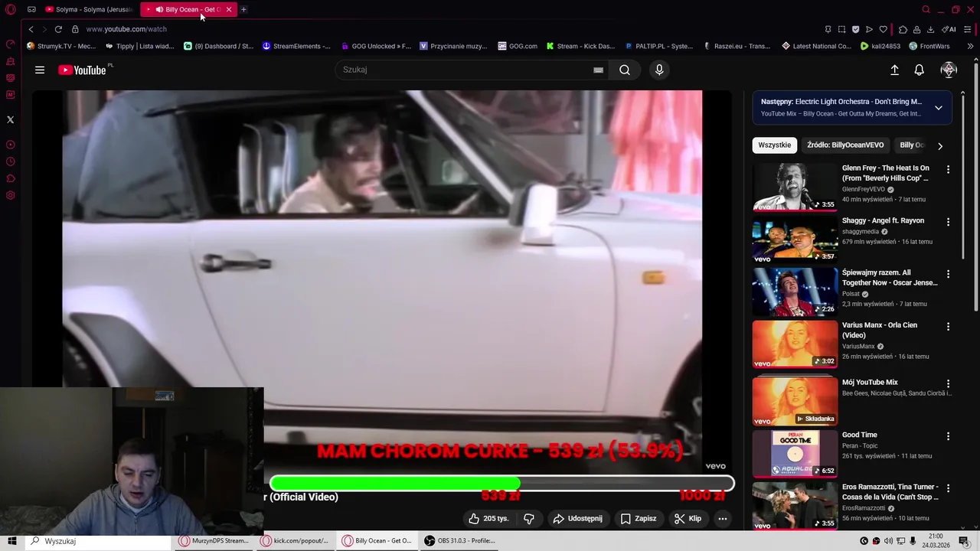This screenshot has width=980, height=551.
Task: Click the Udostępnij share button
Action: (x=577, y=518)
